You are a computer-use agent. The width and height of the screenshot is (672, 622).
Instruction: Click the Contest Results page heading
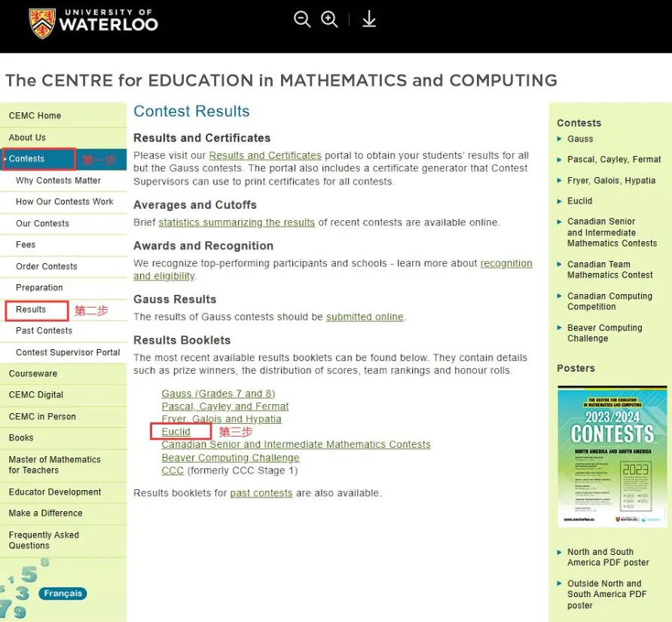(191, 112)
